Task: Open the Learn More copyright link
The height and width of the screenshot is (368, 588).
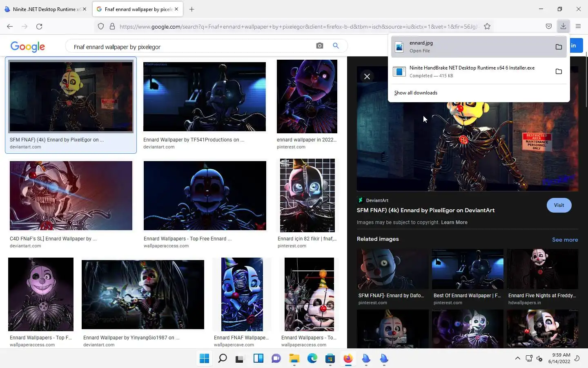Action: [x=454, y=222]
